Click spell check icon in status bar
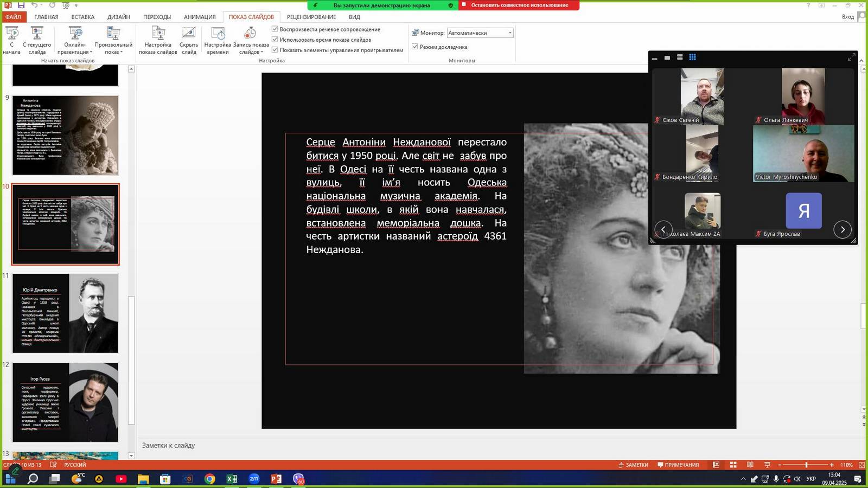The image size is (868, 488). tap(53, 465)
